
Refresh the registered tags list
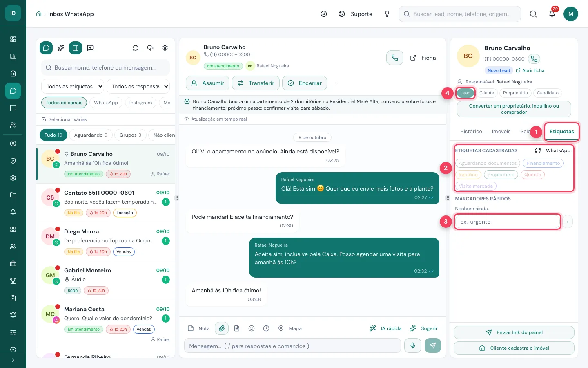[x=538, y=150]
